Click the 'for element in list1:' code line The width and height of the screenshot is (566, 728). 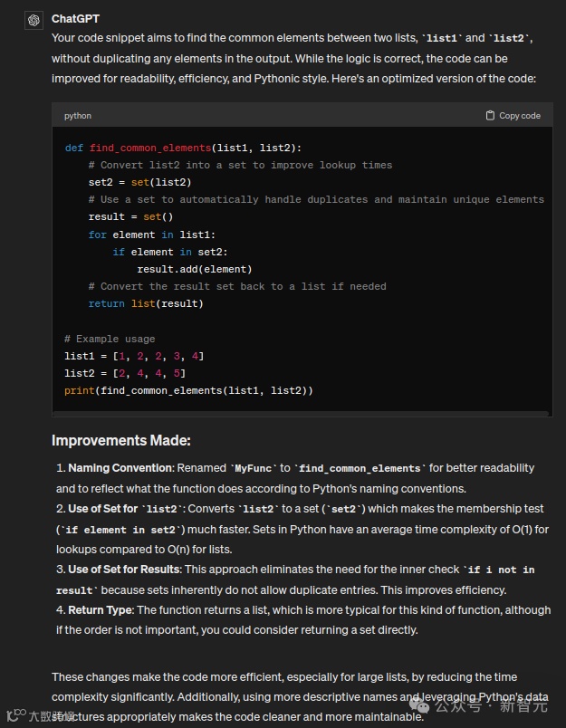click(x=152, y=235)
